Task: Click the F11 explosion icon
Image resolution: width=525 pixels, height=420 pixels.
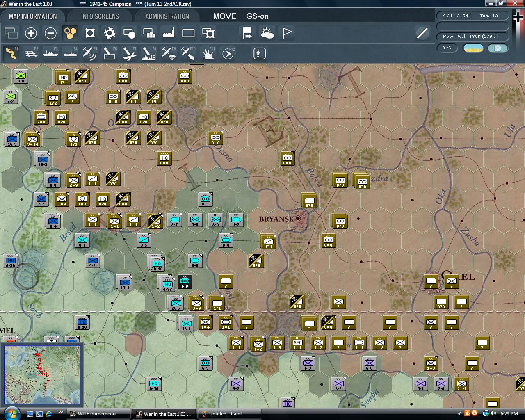Action: pyautogui.click(x=208, y=53)
